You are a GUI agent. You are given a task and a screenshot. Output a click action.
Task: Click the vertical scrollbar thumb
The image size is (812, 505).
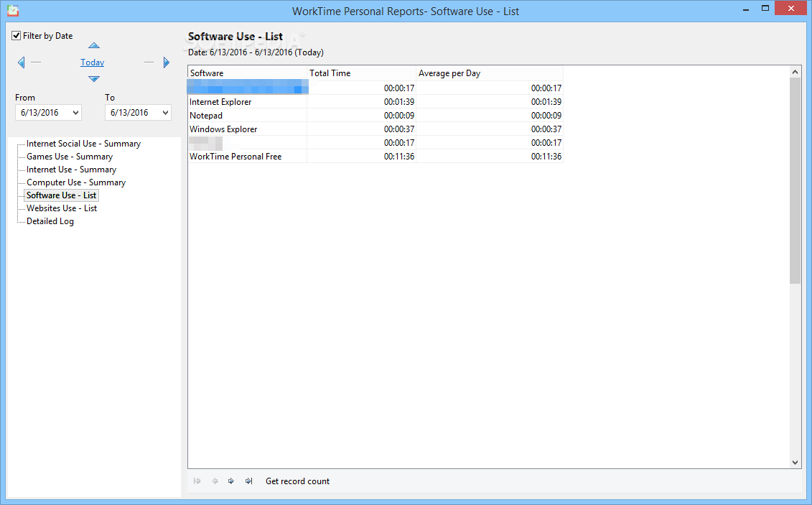click(795, 180)
